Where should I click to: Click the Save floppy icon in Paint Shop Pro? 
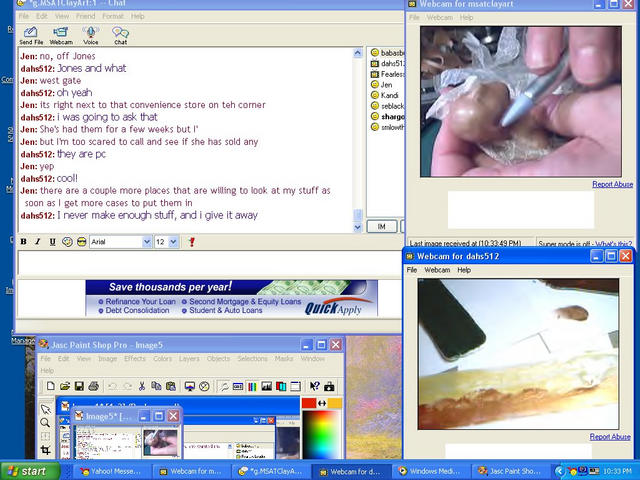point(79,386)
